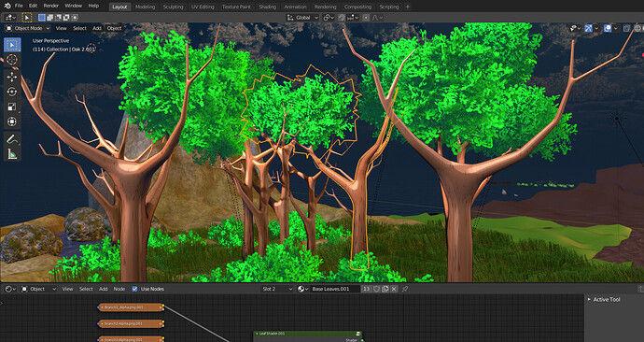Choose Subtract selection mode icon
Screen dimensions: 644x342
click(58, 18)
